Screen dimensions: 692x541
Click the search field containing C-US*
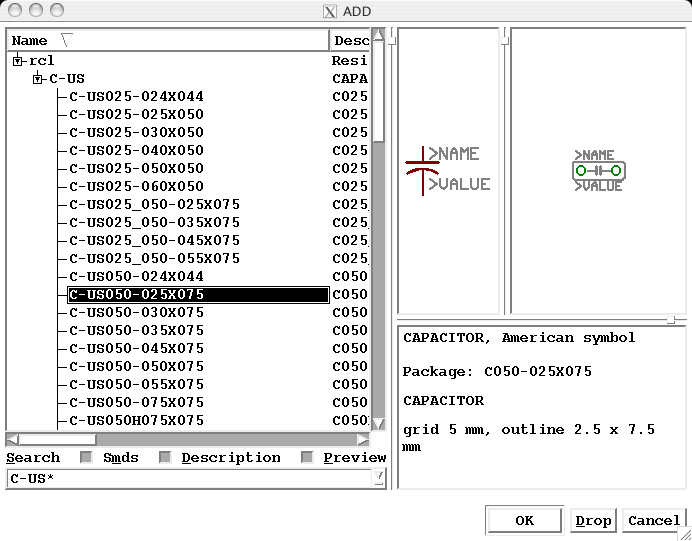[190, 479]
